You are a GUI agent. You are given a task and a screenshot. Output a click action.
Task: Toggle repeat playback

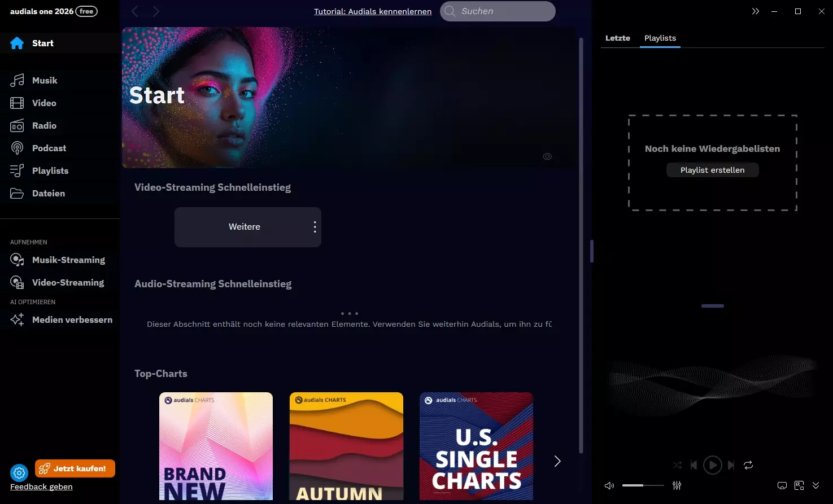pyautogui.click(x=748, y=465)
